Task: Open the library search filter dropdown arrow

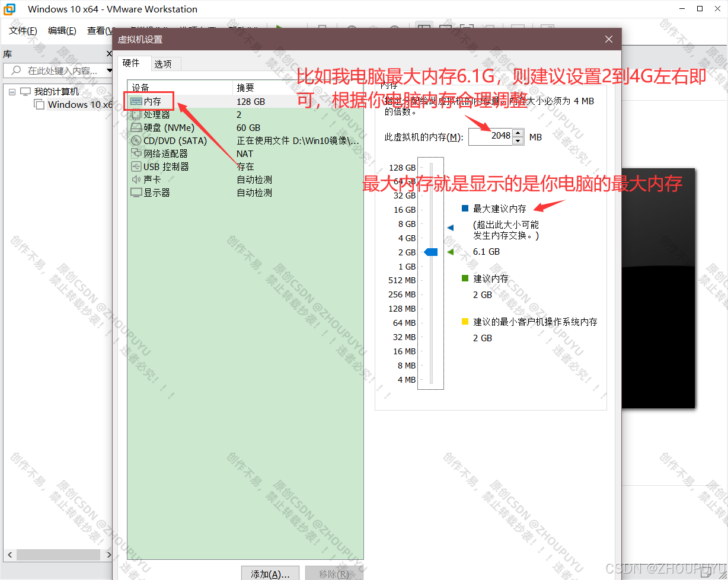Action: tap(109, 71)
